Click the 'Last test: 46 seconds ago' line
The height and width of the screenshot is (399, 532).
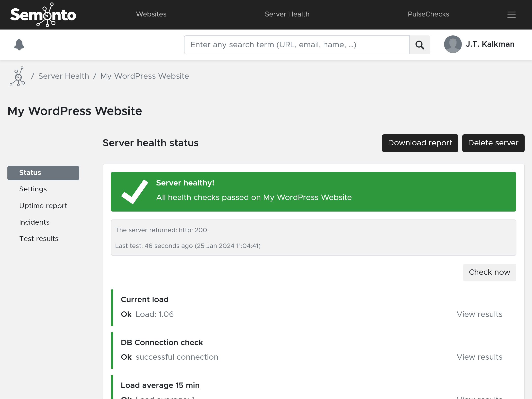[188, 246]
